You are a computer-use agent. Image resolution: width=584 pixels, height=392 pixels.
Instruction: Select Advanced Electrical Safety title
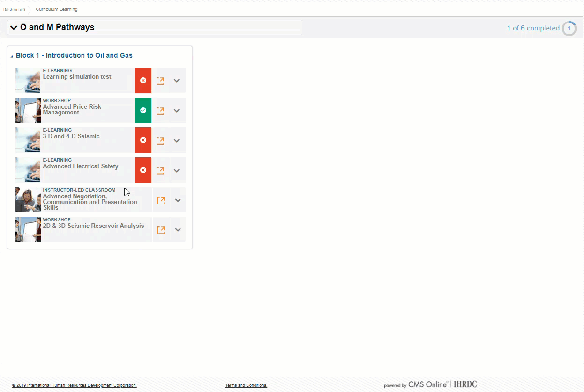pos(81,166)
